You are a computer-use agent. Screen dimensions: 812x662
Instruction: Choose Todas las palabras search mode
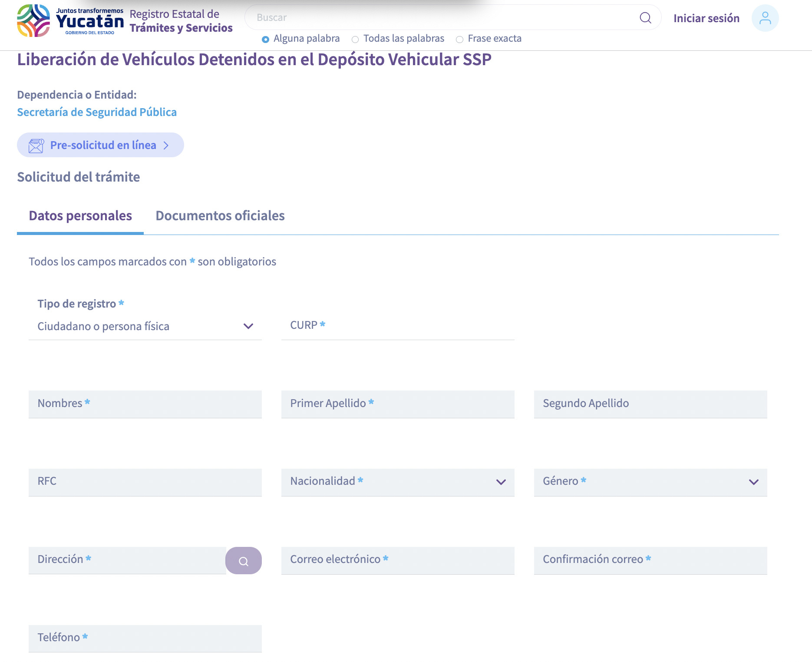(x=355, y=40)
